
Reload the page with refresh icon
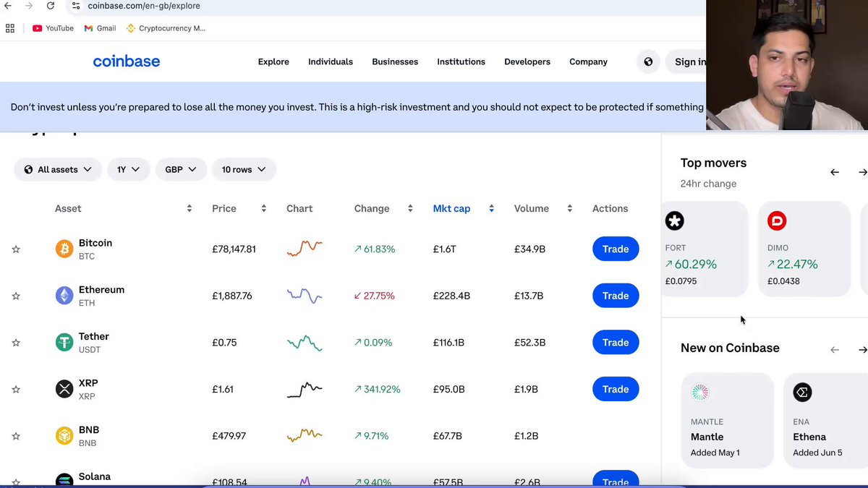tap(51, 6)
